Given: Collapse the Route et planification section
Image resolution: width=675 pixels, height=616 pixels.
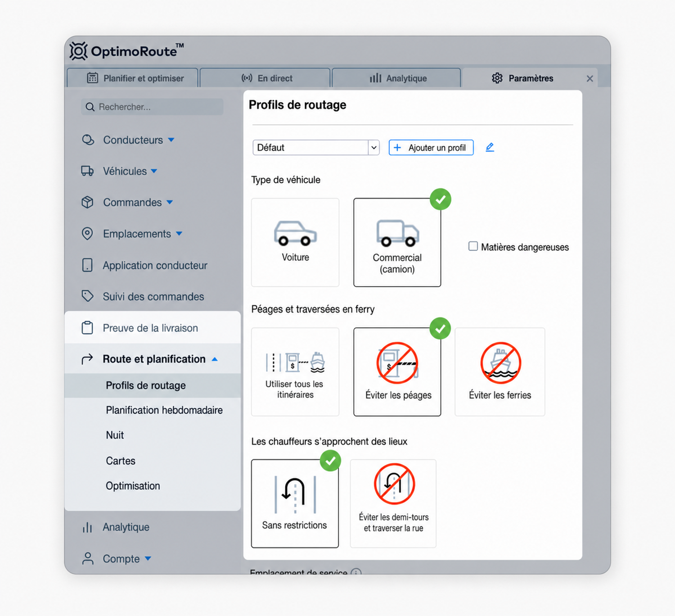Looking at the screenshot, I should click(215, 359).
